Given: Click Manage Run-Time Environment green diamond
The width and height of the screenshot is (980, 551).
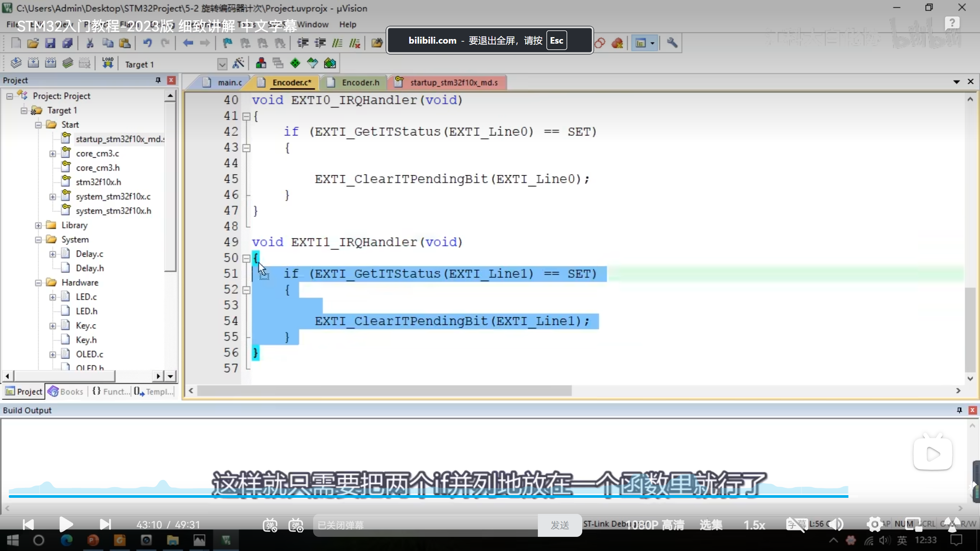Looking at the screenshot, I should point(295,63).
